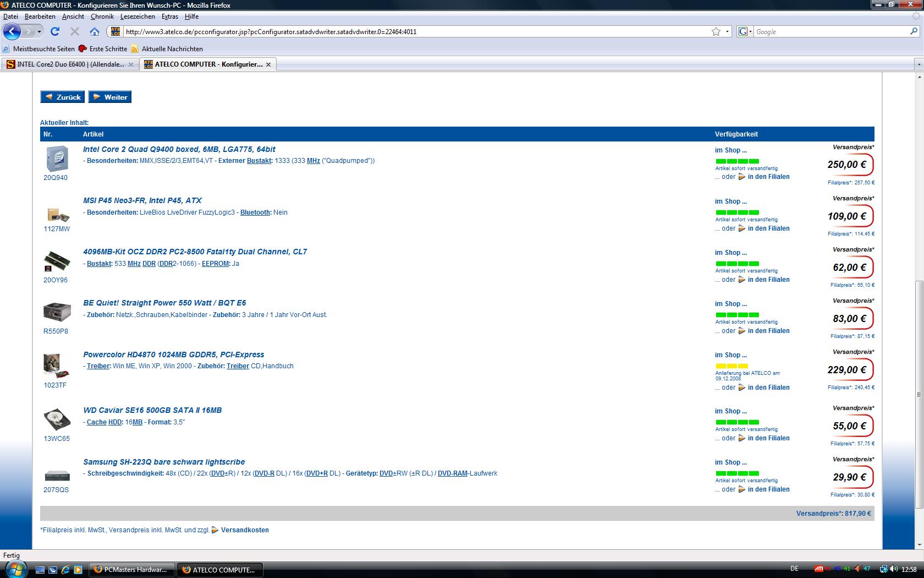
Task: Open Powercolor HD4870 product link
Action: (x=173, y=355)
